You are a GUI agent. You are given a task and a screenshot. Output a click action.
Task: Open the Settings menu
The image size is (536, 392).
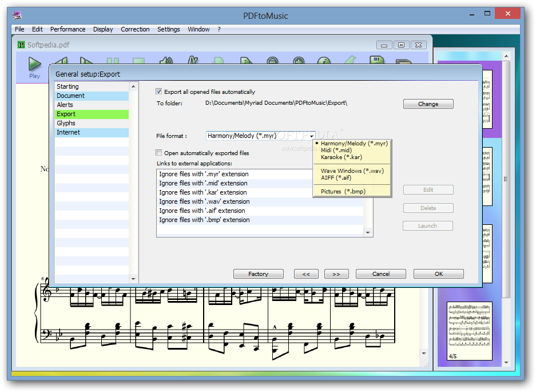169,29
